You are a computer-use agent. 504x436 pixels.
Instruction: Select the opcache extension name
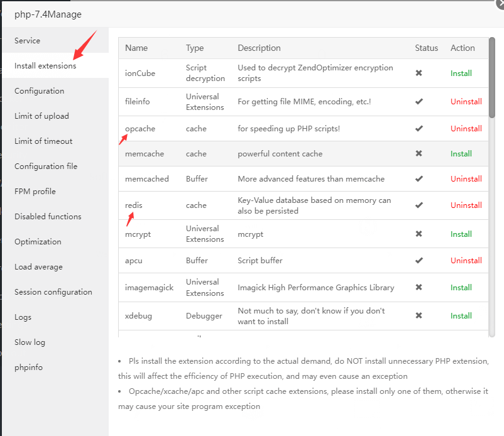click(140, 129)
